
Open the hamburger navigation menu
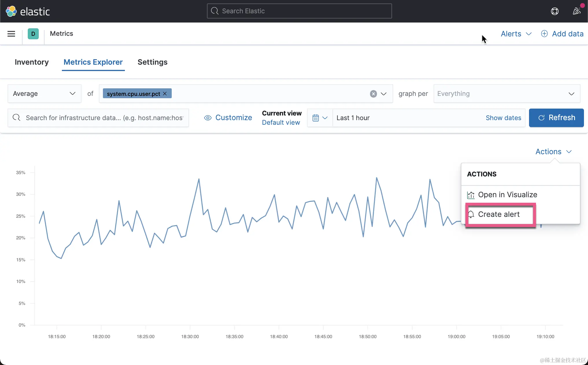click(x=11, y=34)
